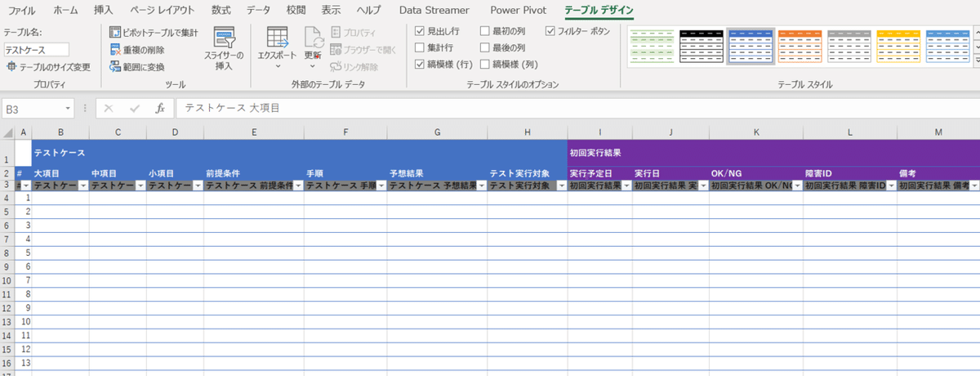Screen dimensions: 980x376
Task: Expand the table styles gallery arrow
Action: [977, 62]
